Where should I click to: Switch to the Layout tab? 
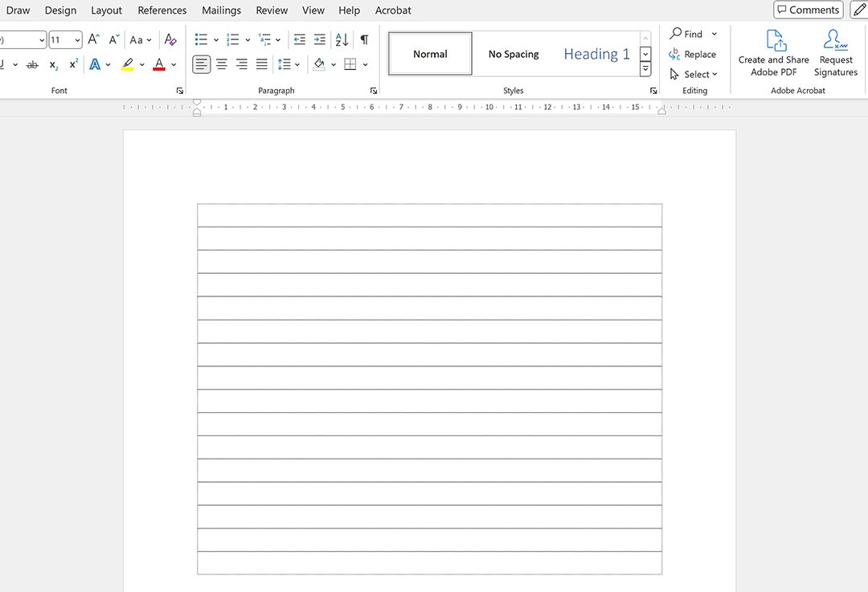click(106, 10)
